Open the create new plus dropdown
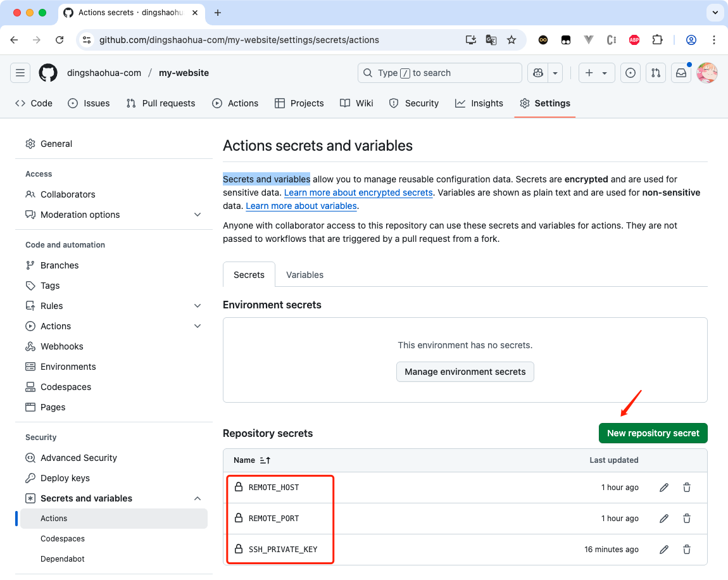Screen dimensions: 728x580 pos(596,73)
